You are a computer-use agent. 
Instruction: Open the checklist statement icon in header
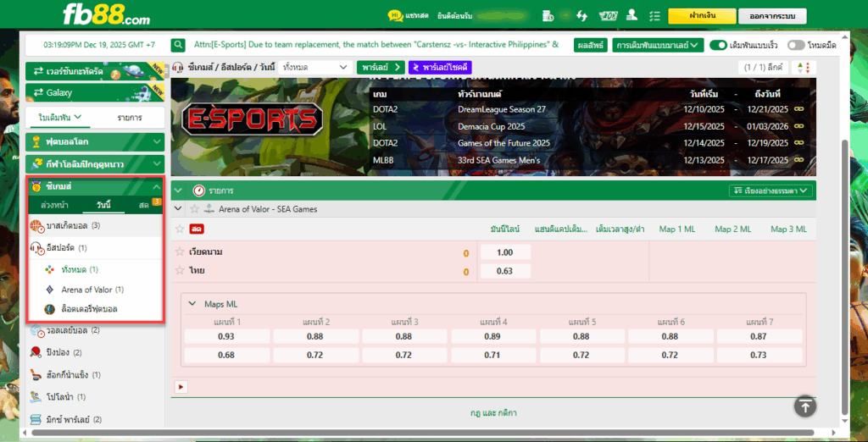click(655, 15)
